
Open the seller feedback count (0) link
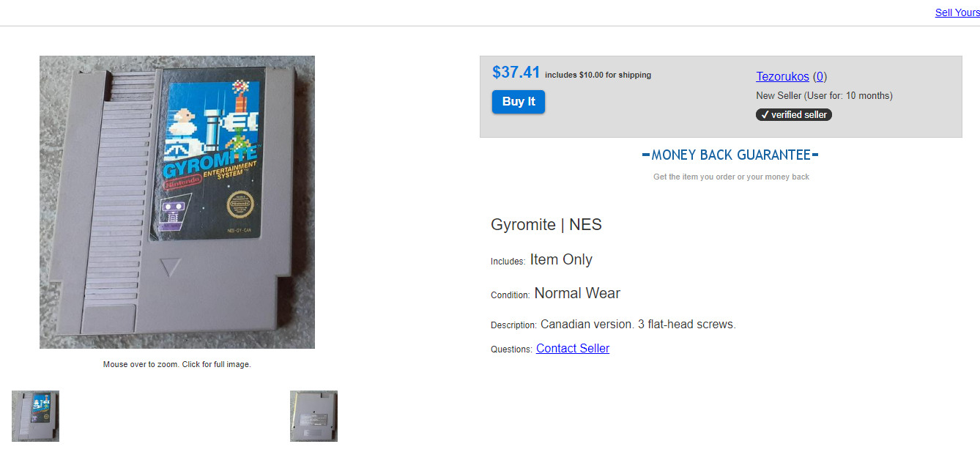pyautogui.click(x=820, y=76)
